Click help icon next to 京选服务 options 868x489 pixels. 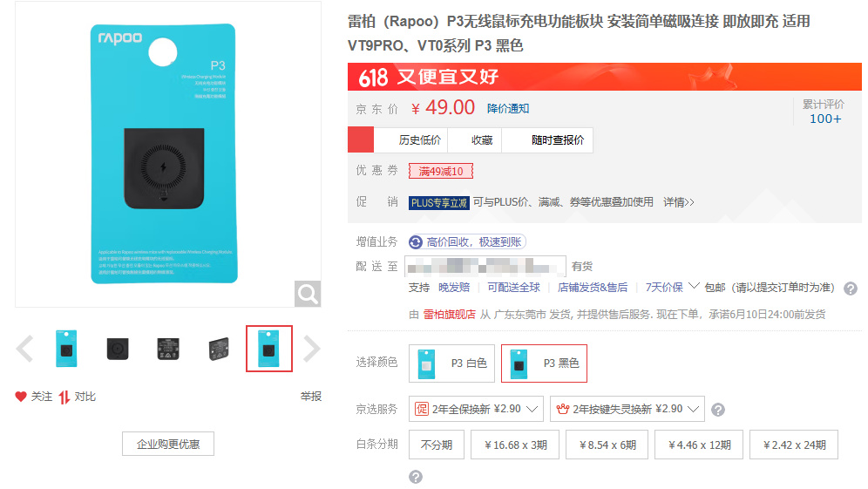coord(718,410)
